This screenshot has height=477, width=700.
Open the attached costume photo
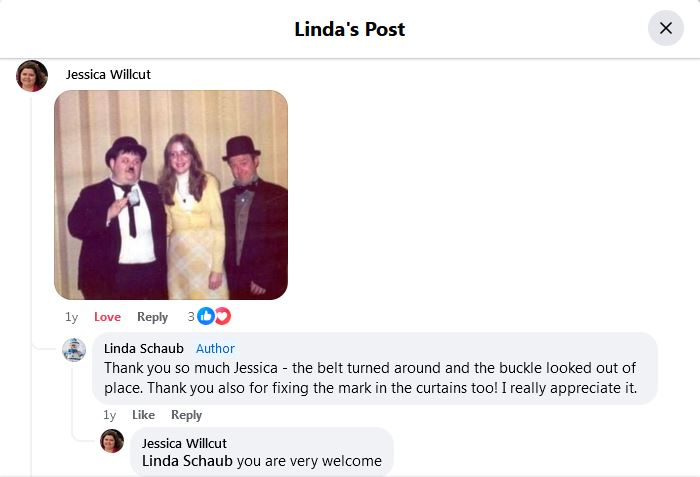tap(171, 195)
